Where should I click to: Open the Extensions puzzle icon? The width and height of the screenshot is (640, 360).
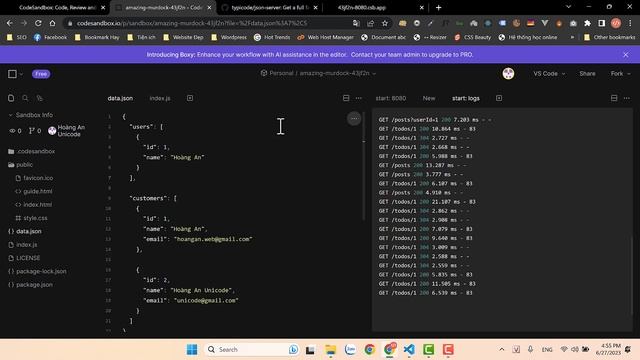587,23
